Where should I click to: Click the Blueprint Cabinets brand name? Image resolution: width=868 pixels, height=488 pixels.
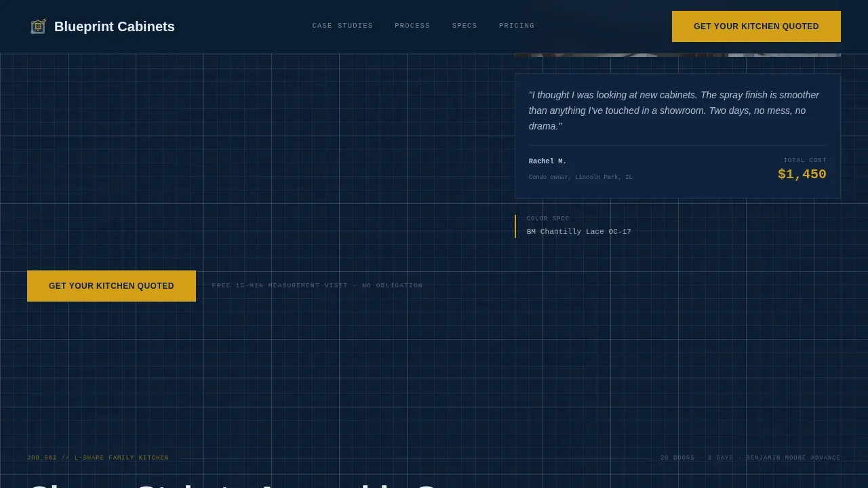[x=115, y=26]
